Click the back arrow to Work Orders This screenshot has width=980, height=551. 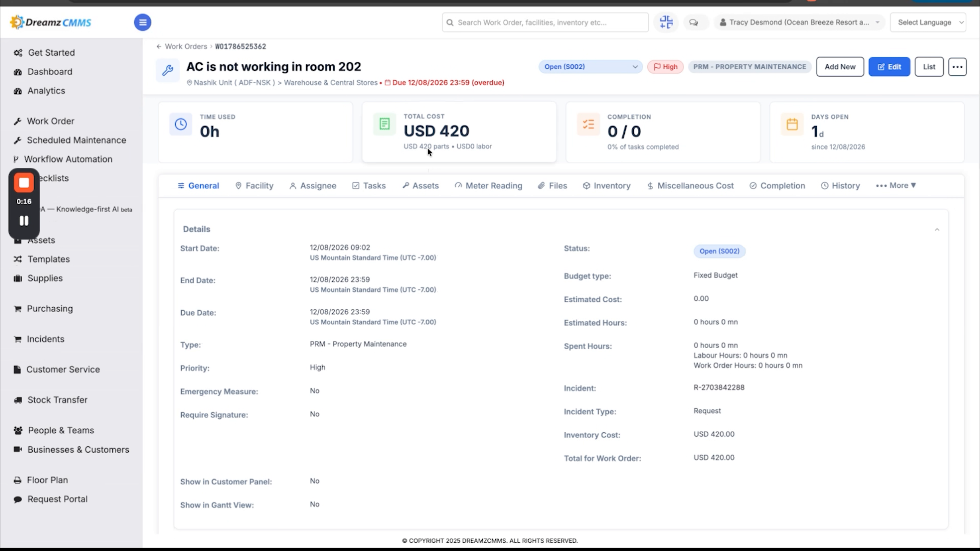click(x=159, y=47)
